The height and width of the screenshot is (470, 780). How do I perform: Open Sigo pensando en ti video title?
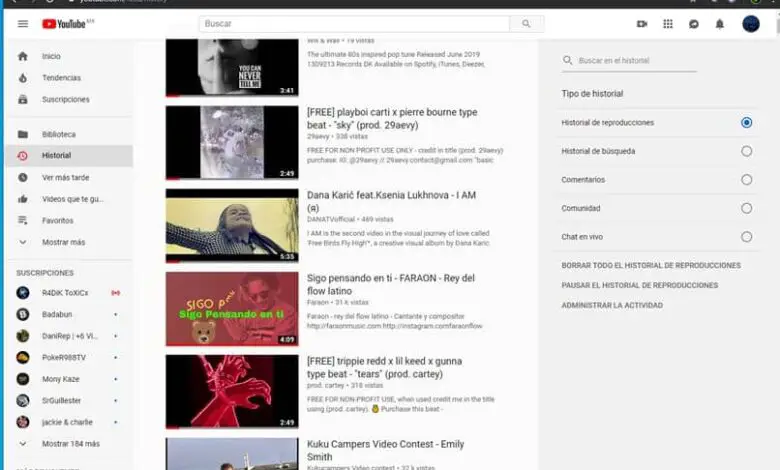pyautogui.click(x=391, y=284)
